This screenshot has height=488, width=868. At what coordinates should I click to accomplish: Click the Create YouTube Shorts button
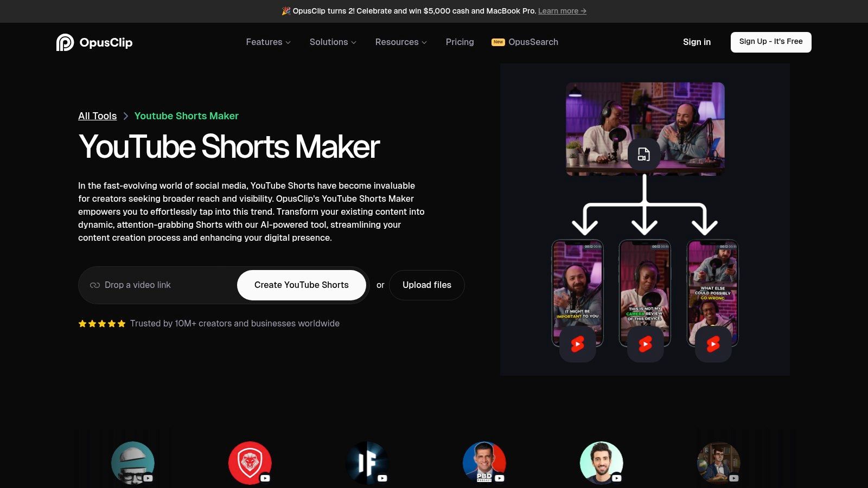[x=302, y=285]
